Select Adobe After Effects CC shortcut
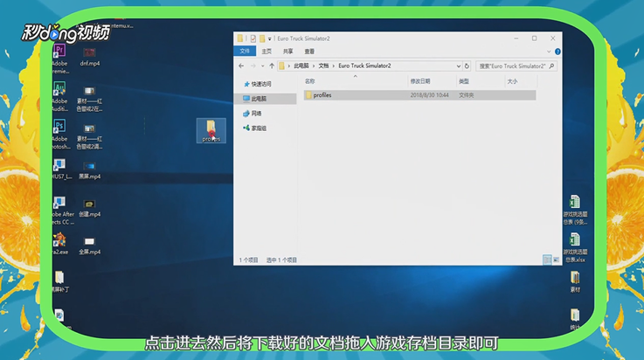 62,211
